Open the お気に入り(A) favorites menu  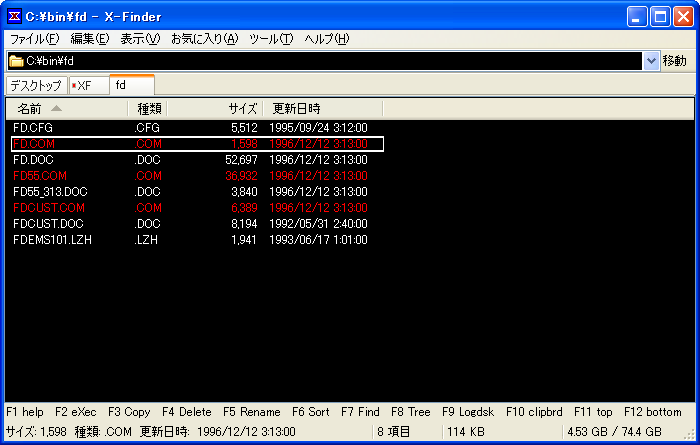204,39
